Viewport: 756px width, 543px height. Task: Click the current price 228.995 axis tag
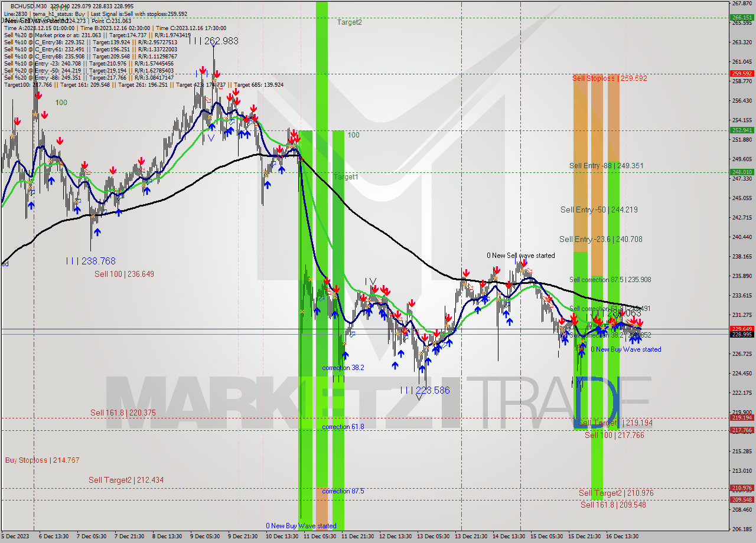tap(742, 335)
